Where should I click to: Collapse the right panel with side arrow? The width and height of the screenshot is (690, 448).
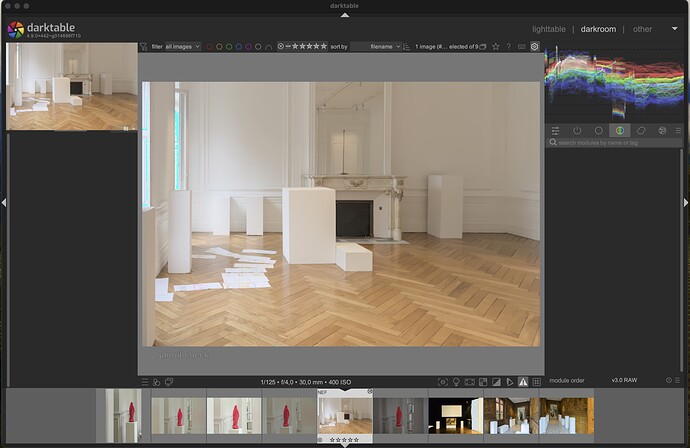pos(686,202)
